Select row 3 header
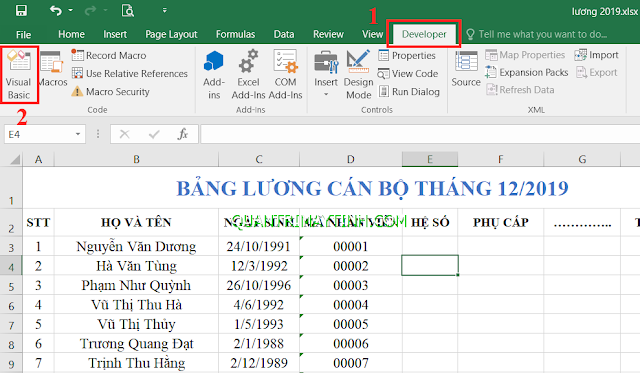640x373 pixels. 11,247
